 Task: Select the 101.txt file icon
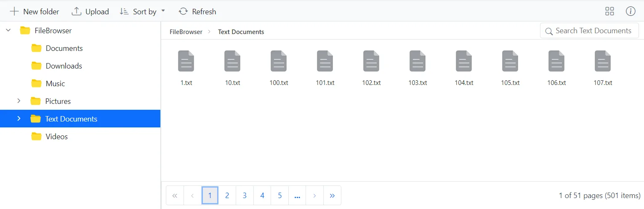point(325,61)
